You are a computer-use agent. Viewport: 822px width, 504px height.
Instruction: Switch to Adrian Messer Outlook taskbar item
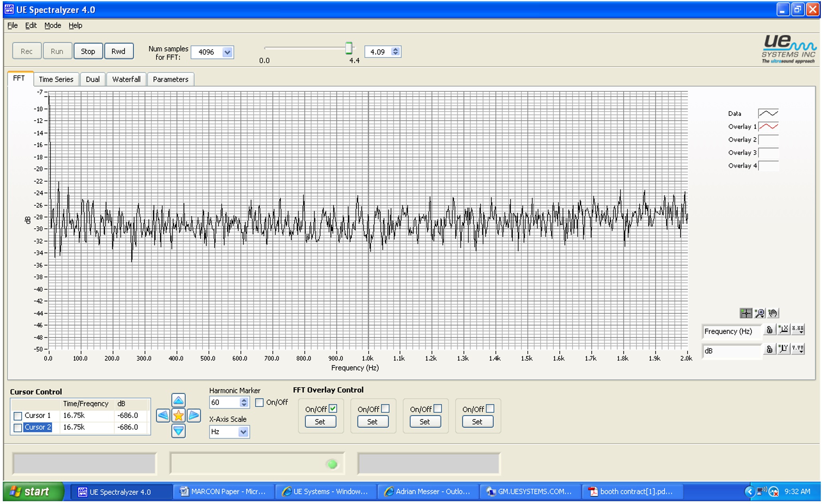[x=428, y=492]
